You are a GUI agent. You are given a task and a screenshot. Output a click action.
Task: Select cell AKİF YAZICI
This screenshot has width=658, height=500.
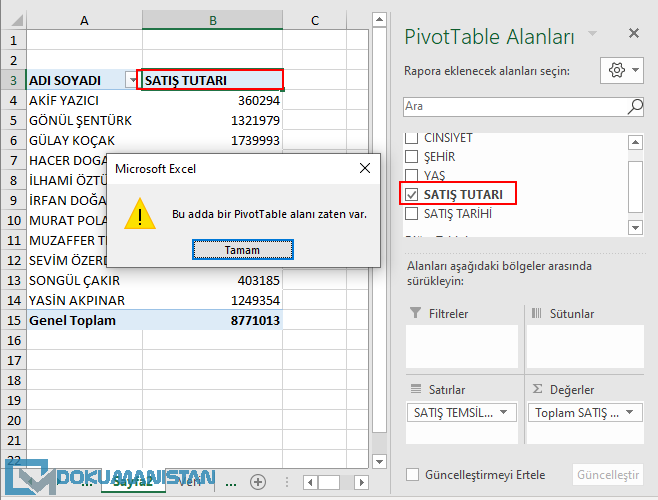click(x=84, y=100)
